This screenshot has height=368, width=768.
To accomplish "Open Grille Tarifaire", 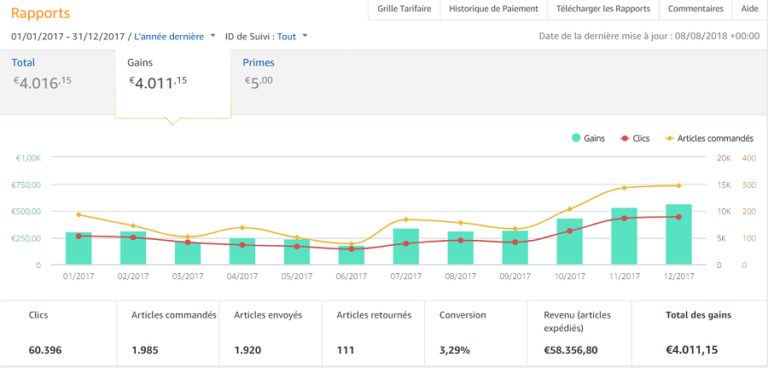I will click(x=404, y=9).
